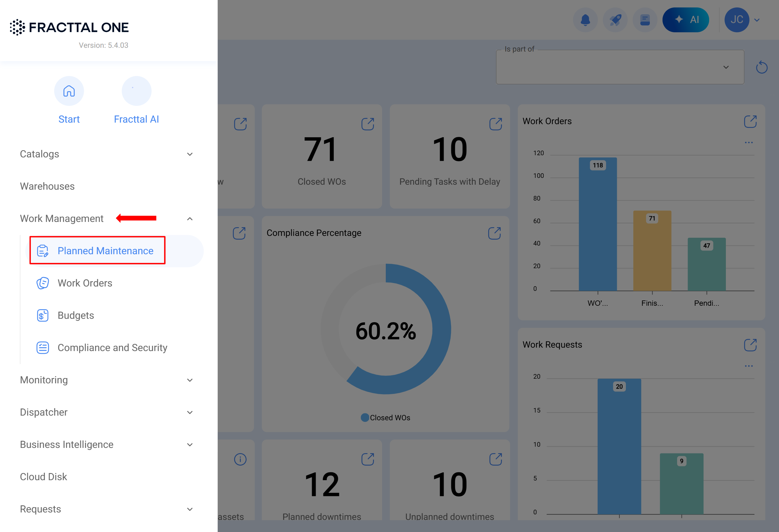Open the book guide icon
This screenshot has width=779, height=532.
[645, 20]
